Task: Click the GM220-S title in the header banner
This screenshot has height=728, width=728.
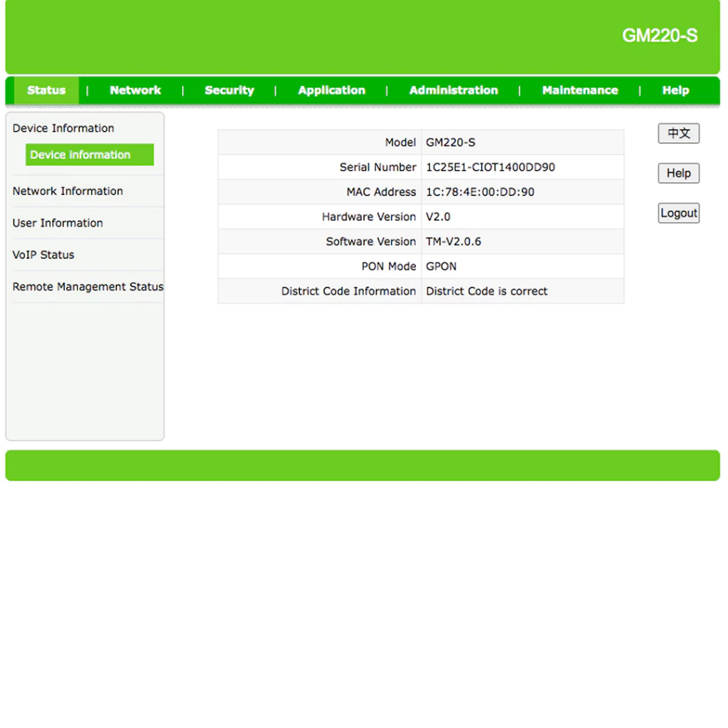Action: coord(659,36)
